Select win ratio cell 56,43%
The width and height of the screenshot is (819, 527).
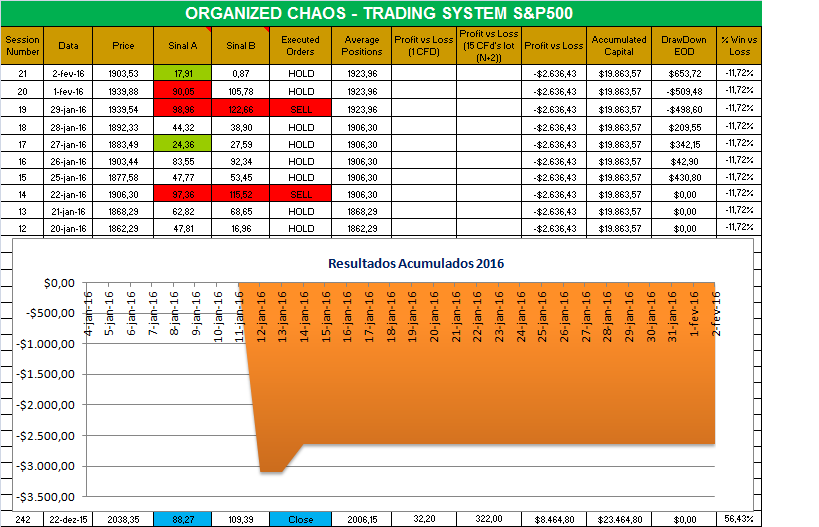pos(739,519)
